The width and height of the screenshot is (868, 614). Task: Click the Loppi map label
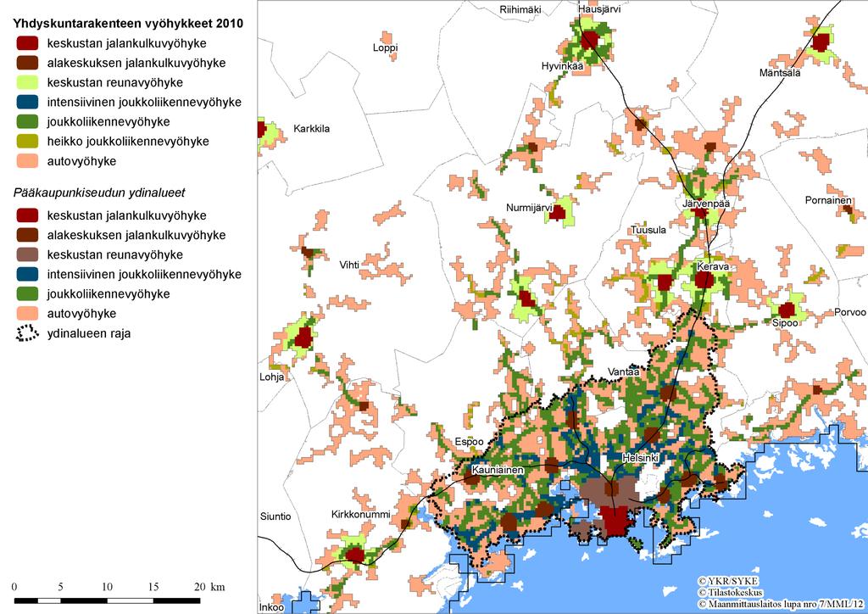[x=386, y=48]
